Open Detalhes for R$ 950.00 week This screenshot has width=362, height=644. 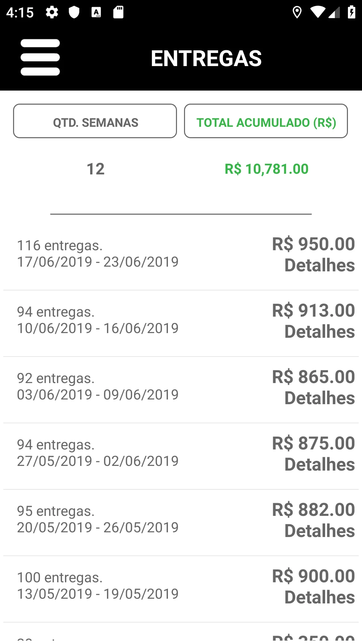tap(319, 265)
